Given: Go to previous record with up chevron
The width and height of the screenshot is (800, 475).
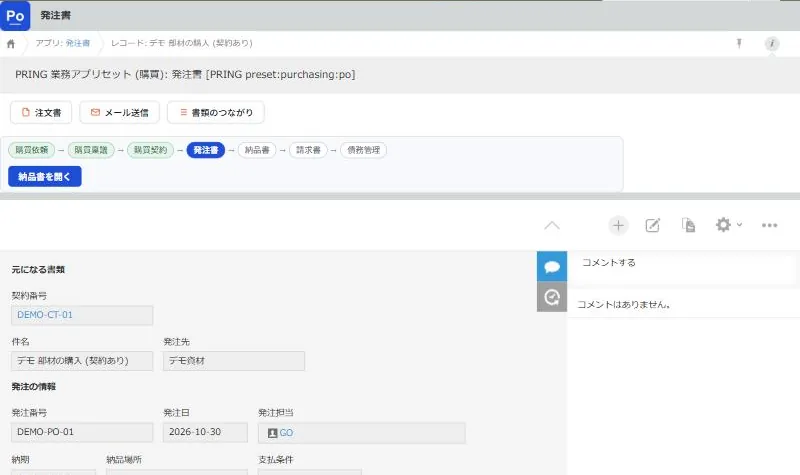Looking at the screenshot, I should 552,226.
